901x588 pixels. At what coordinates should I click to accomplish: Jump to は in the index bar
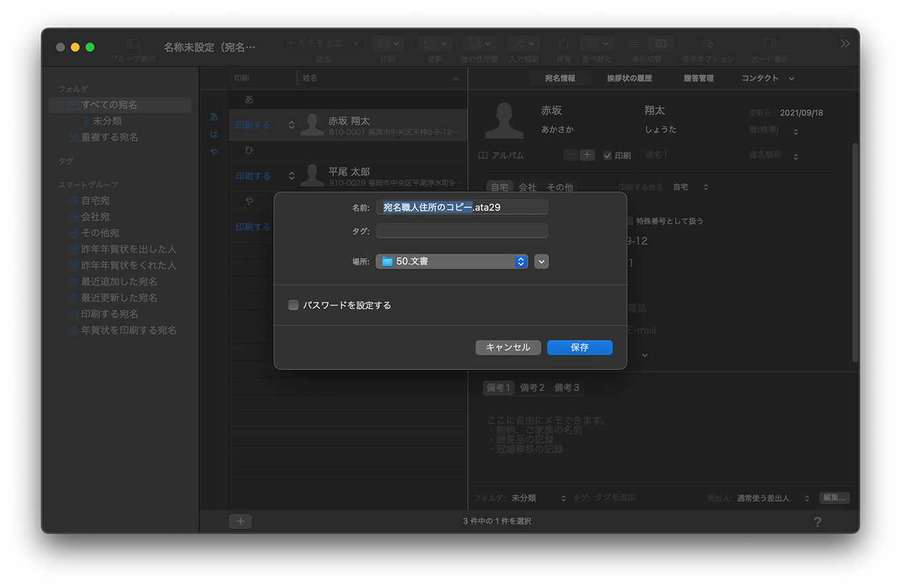click(x=214, y=134)
